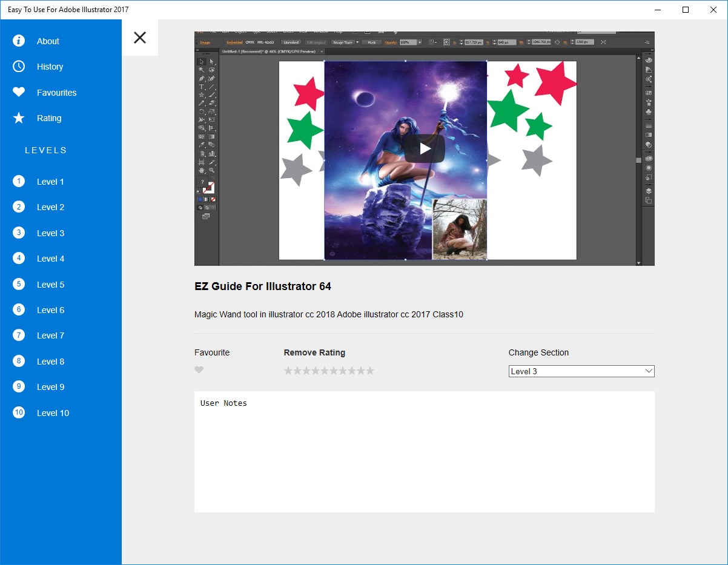
Task: Open History via the clock icon
Action: click(19, 67)
